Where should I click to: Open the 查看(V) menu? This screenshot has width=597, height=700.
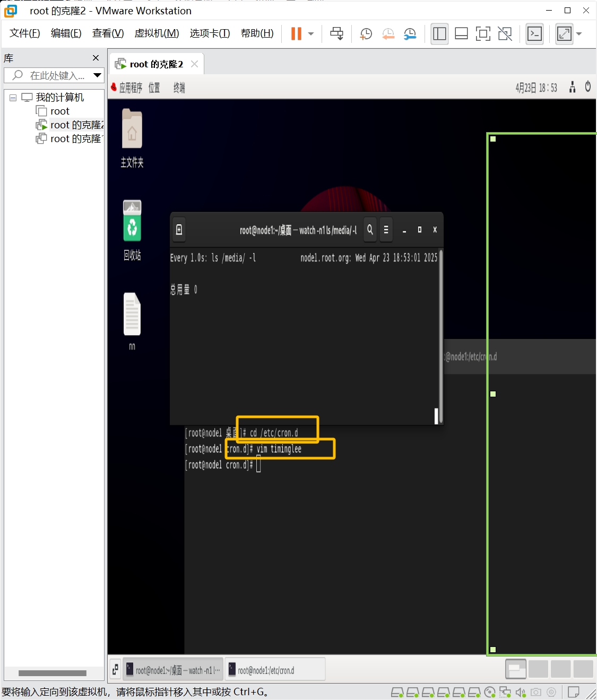108,33
